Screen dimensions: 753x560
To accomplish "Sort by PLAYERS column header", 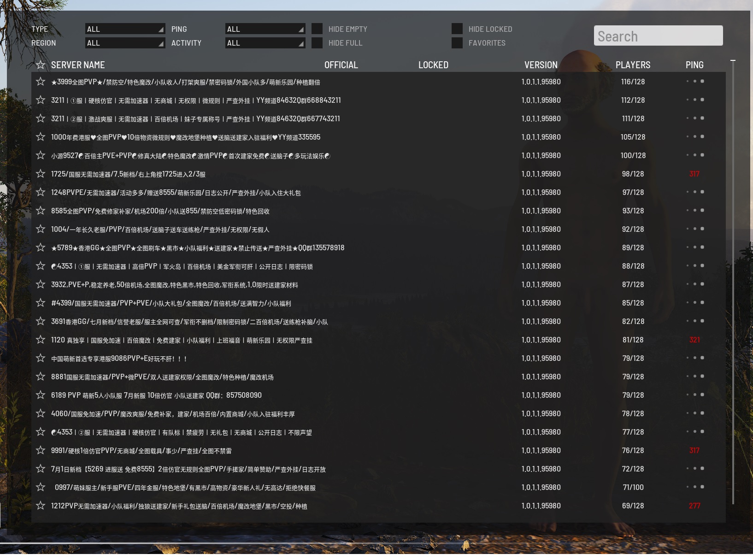I will tap(633, 65).
